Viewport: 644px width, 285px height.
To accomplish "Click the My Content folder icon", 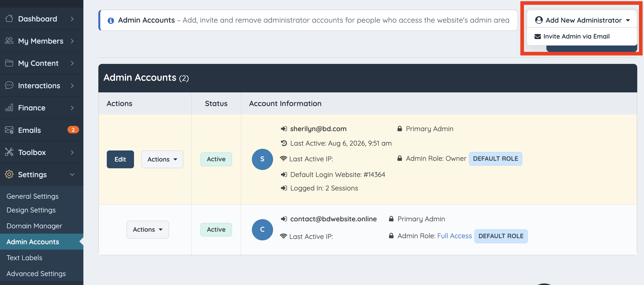I will 9,63.
